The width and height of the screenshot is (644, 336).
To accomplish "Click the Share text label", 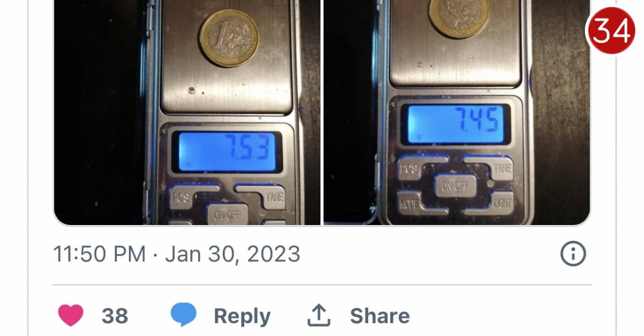I will (380, 316).
